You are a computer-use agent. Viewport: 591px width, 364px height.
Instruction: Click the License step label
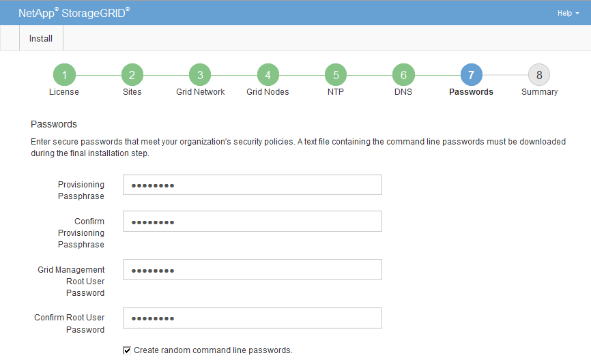64,92
